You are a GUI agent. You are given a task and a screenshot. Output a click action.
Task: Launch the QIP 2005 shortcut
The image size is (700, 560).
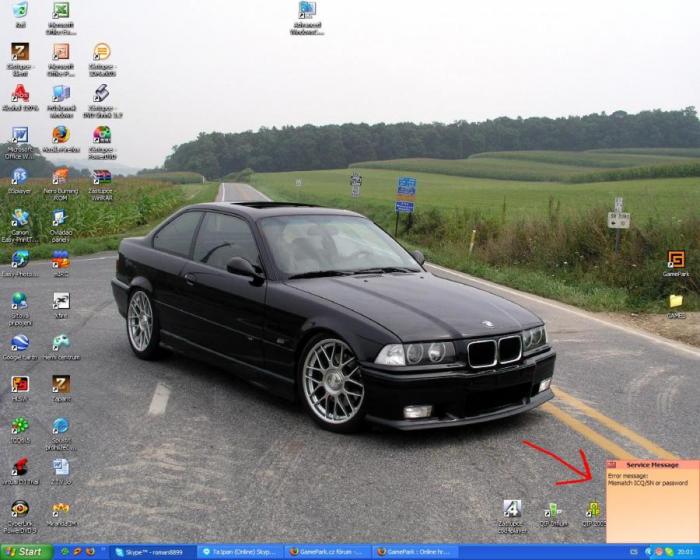(593, 509)
